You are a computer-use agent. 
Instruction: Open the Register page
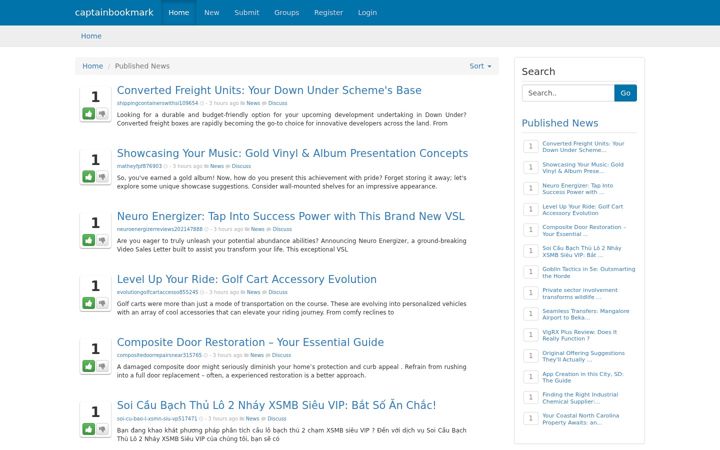tap(328, 12)
